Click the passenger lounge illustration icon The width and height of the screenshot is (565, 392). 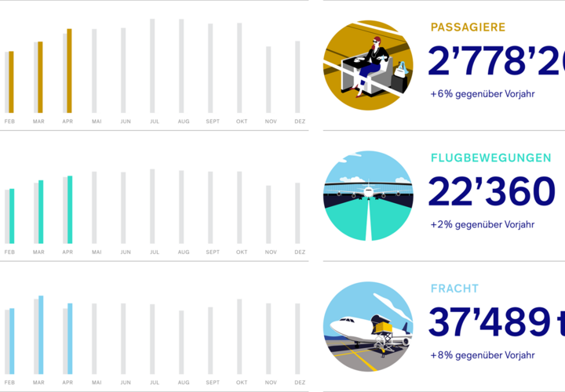click(368, 65)
